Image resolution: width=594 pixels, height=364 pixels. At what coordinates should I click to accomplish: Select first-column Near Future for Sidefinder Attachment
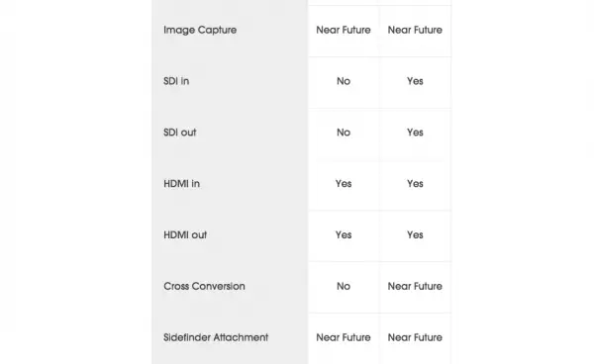[344, 337]
